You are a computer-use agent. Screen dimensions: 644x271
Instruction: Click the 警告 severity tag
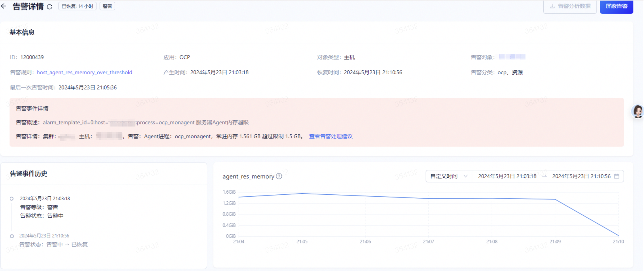coord(107,6)
